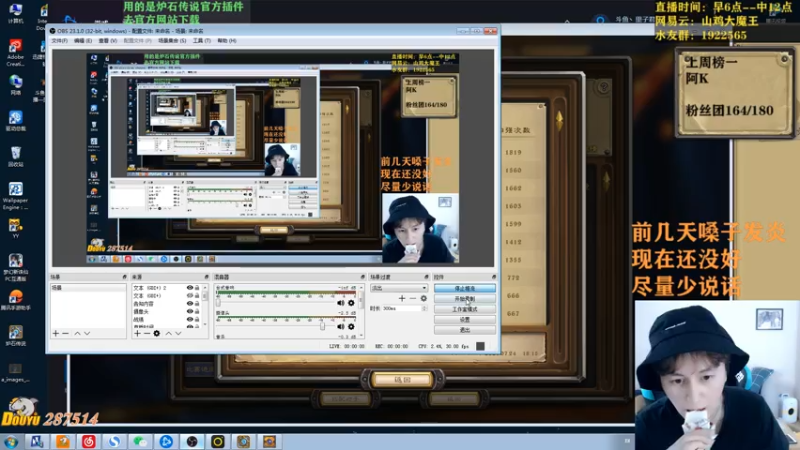Screen dimensions: 800x450
Task: Open Windows Start menu orb
Action: 11,441
